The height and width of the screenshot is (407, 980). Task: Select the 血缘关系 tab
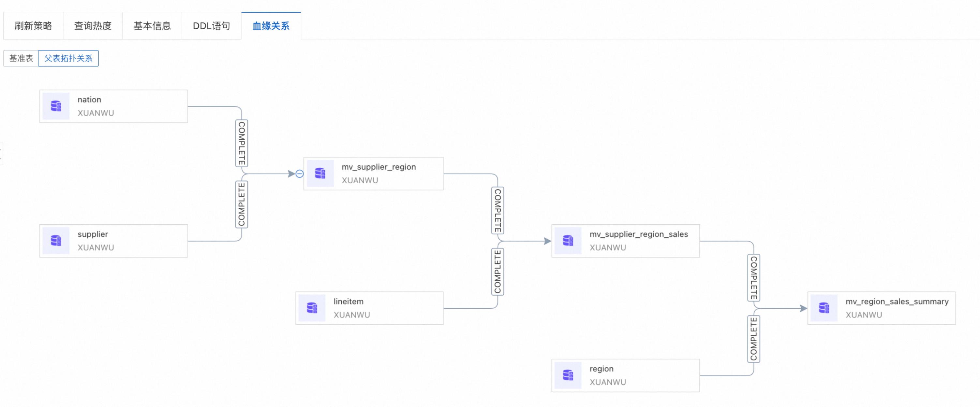(x=271, y=26)
